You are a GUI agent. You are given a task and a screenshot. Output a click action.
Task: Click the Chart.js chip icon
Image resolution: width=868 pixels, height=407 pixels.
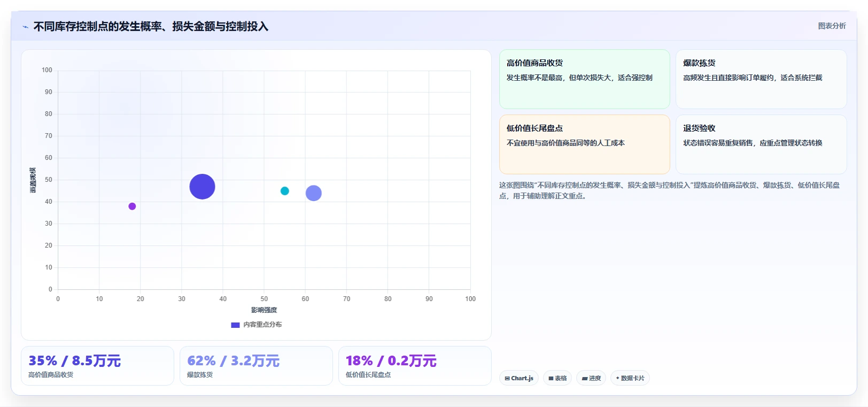pos(507,379)
